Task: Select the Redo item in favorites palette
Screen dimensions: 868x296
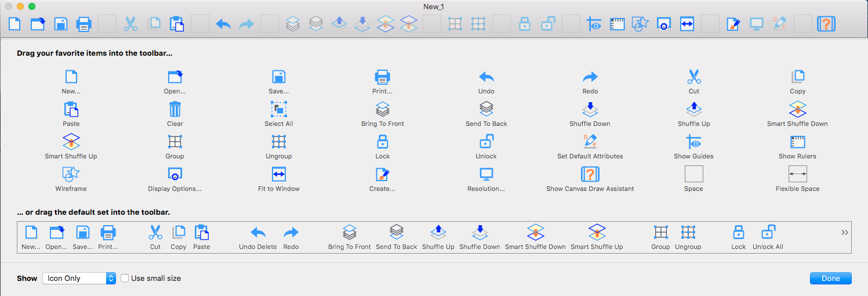Action: [590, 82]
